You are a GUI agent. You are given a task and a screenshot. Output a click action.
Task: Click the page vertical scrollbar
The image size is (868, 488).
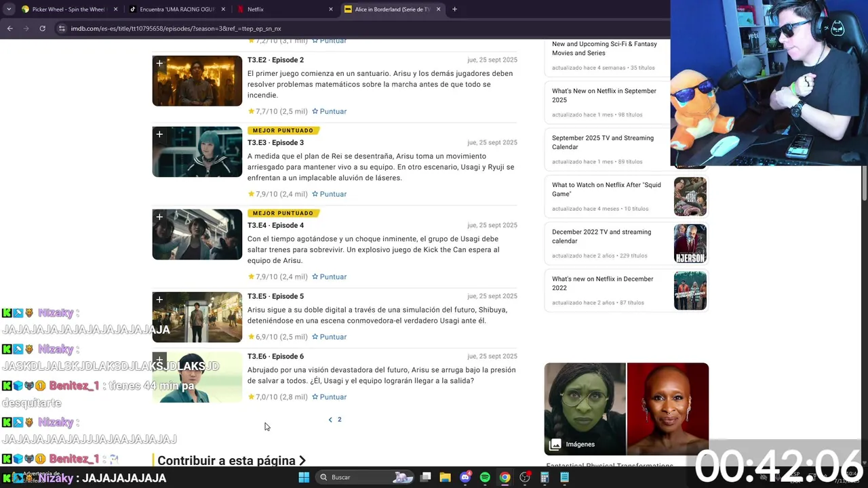click(x=864, y=183)
